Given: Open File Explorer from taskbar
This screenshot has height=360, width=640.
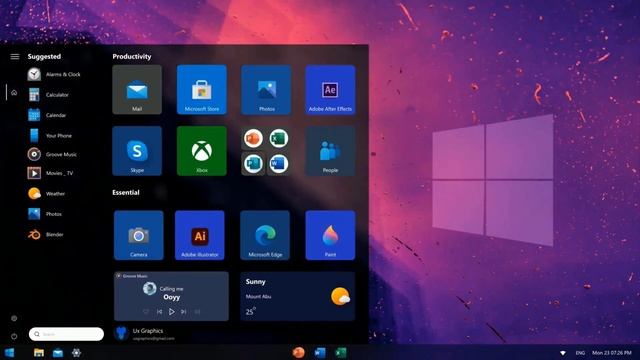Looking at the screenshot, I should pyautogui.click(x=39, y=352).
